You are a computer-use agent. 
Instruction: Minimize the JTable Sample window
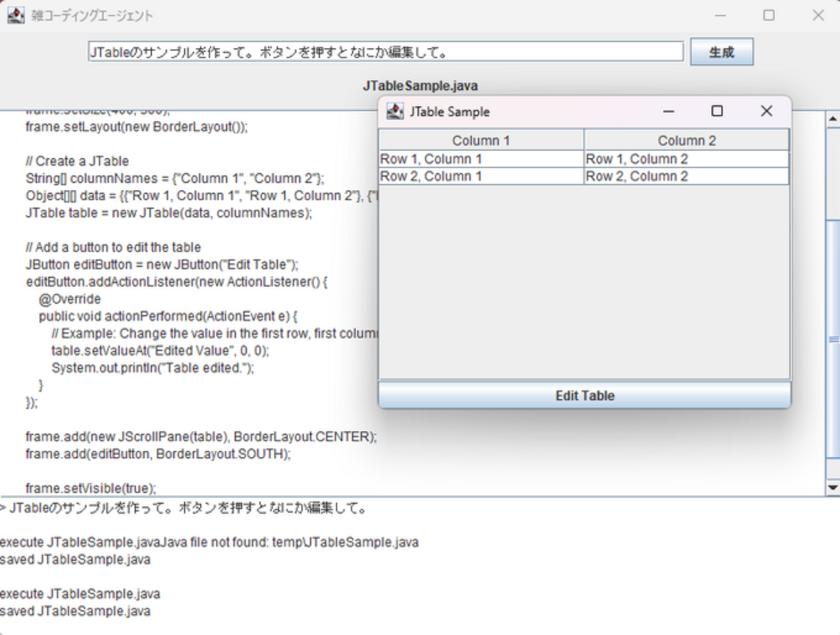pyautogui.click(x=669, y=112)
